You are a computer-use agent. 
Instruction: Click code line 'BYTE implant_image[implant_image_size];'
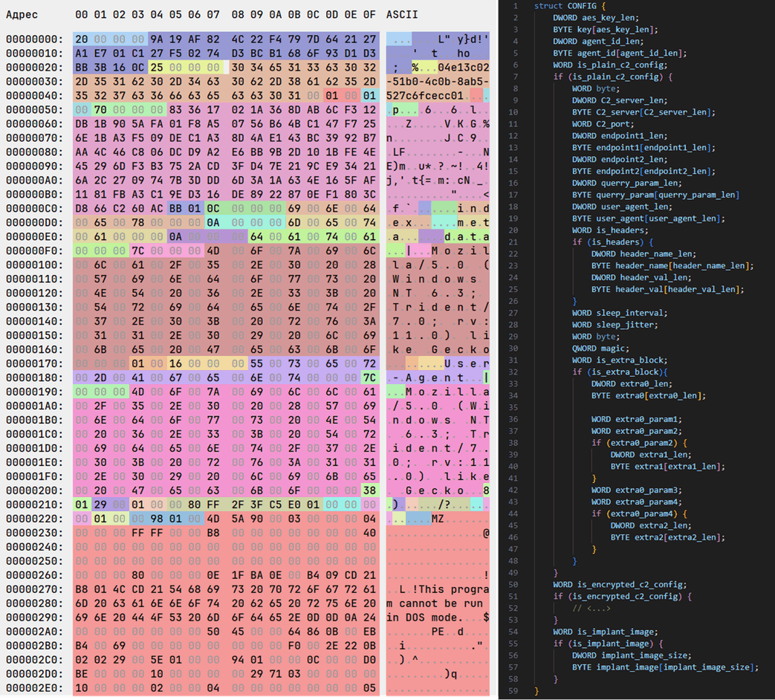pos(665,667)
